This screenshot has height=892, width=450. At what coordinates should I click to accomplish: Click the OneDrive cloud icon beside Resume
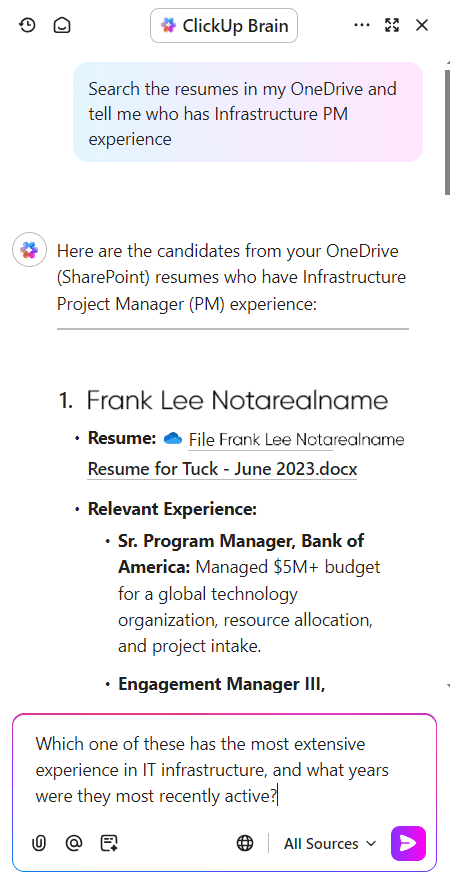tap(172, 439)
